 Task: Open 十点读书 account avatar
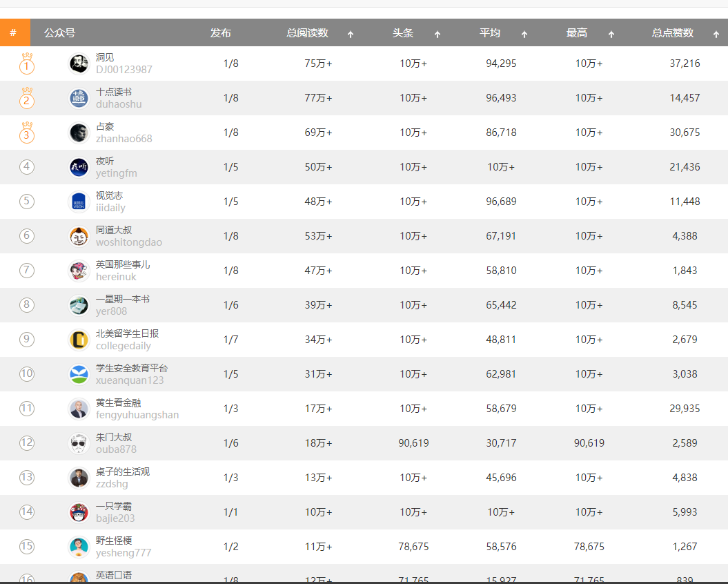(79, 98)
